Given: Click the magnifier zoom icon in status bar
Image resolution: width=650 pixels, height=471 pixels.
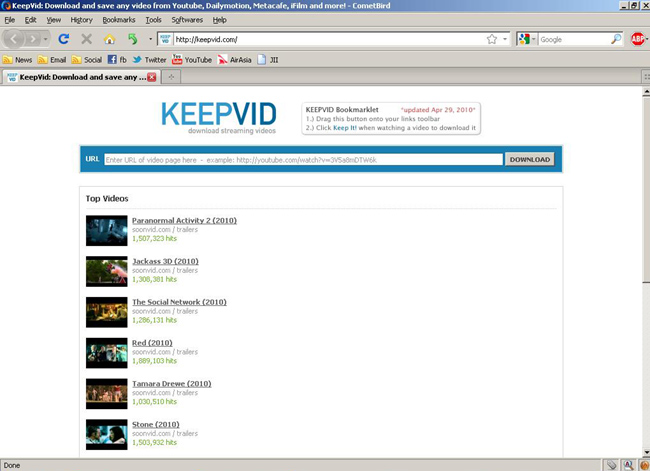Looking at the screenshot, I should click(x=628, y=465).
